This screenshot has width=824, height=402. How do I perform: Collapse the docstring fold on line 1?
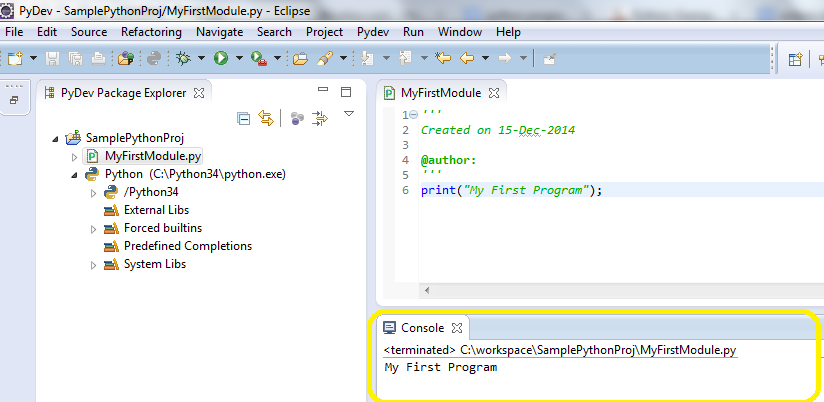(x=413, y=115)
